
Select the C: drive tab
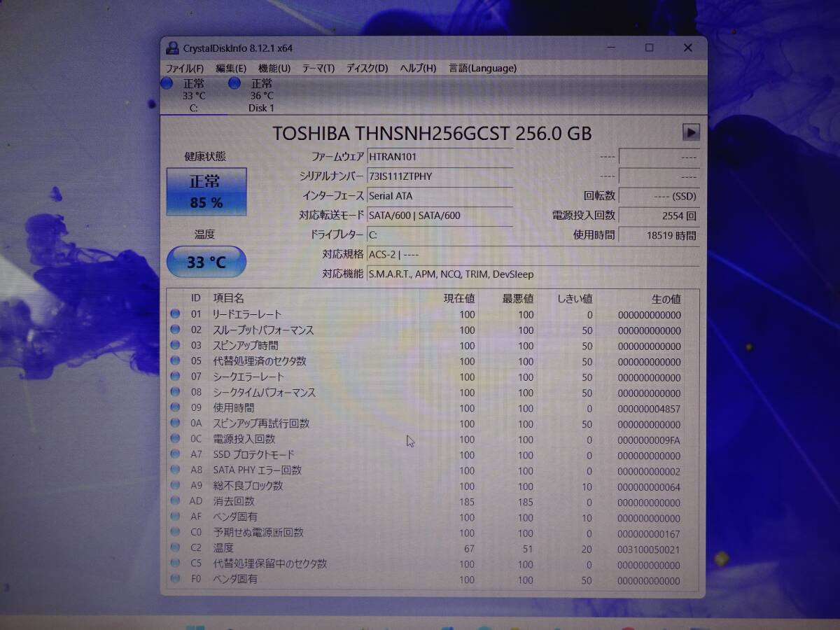[194, 96]
